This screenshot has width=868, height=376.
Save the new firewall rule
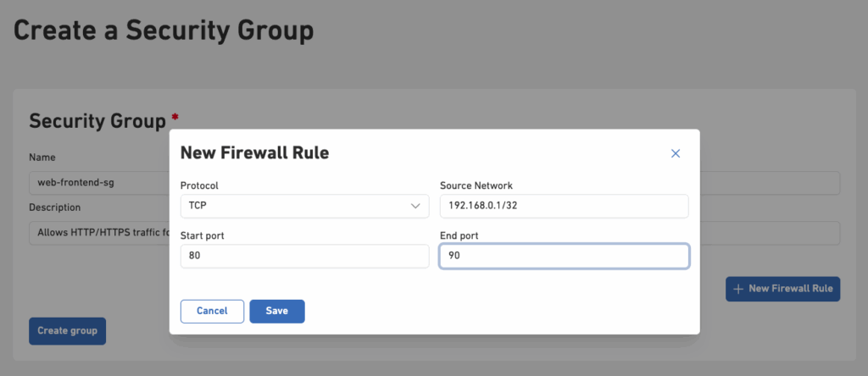click(x=276, y=311)
